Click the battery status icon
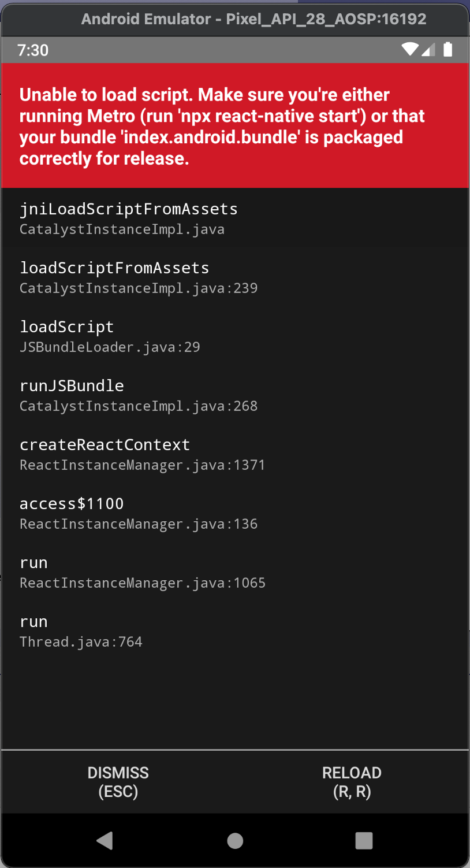 click(x=447, y=50)
